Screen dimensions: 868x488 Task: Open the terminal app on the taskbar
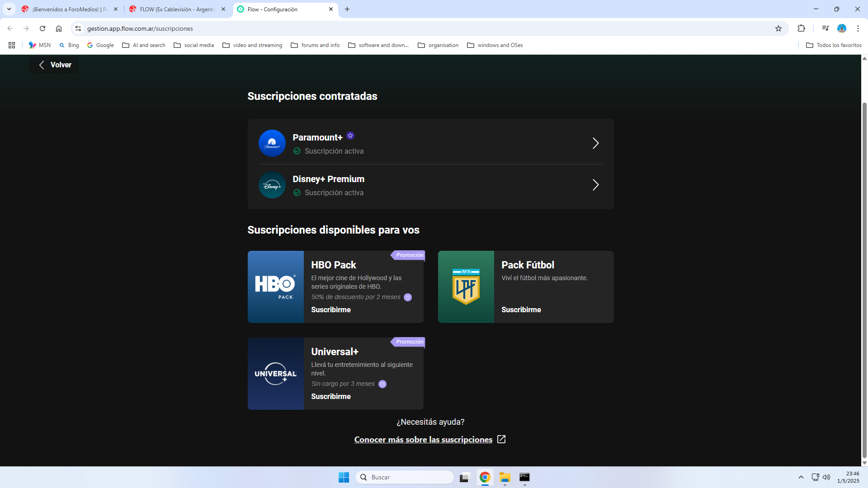pyautogui.click(x=524, y=477)
